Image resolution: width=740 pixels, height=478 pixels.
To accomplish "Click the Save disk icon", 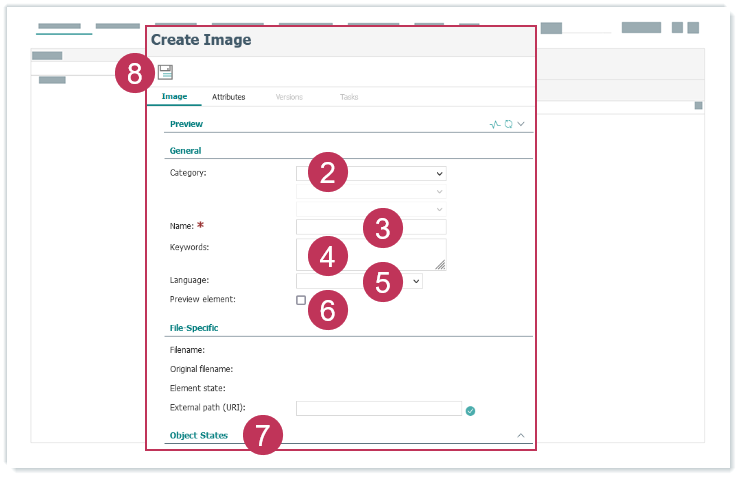I will [x=165, y=72].
